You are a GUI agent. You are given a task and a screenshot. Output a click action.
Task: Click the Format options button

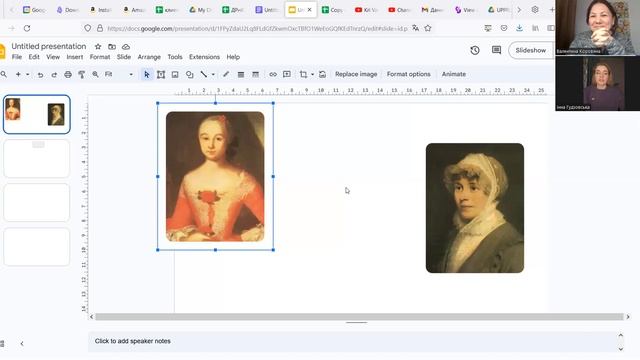[x=409, y=74]
